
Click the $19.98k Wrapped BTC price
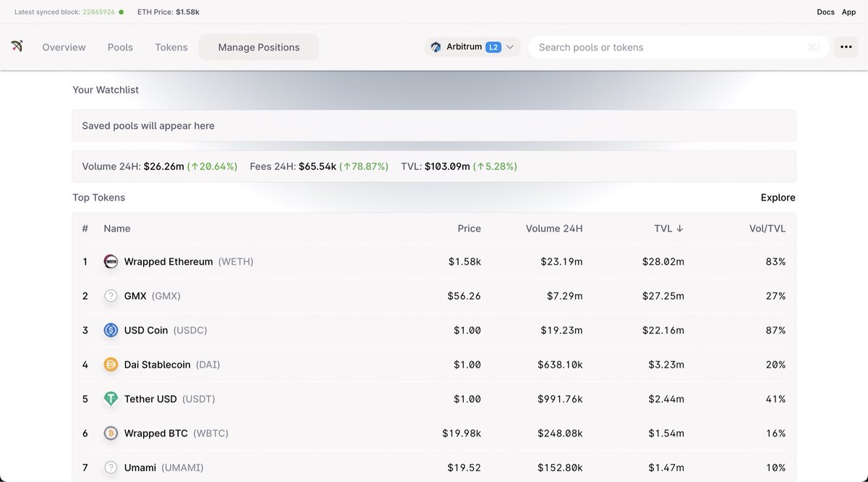462,434
